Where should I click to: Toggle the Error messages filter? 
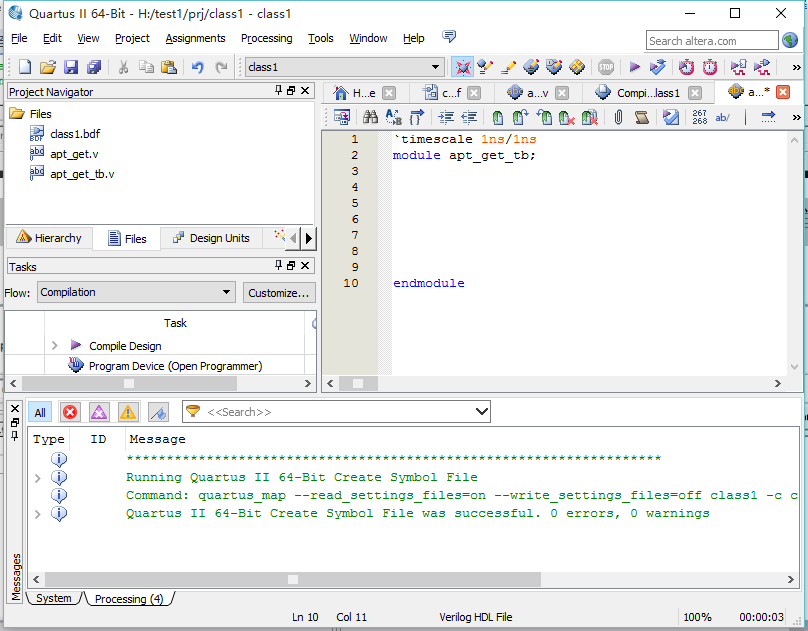70,413
